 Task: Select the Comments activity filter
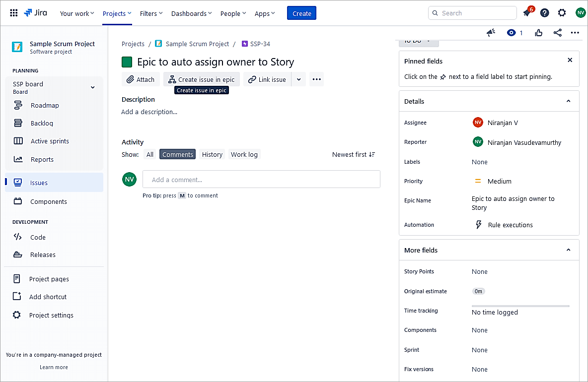(177, 154)
